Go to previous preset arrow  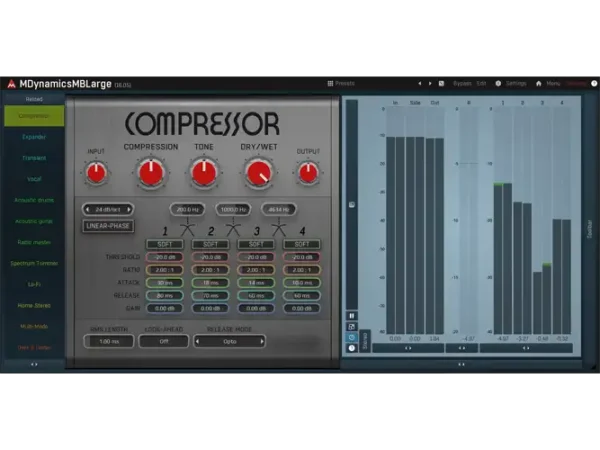[x=420, y=83]
